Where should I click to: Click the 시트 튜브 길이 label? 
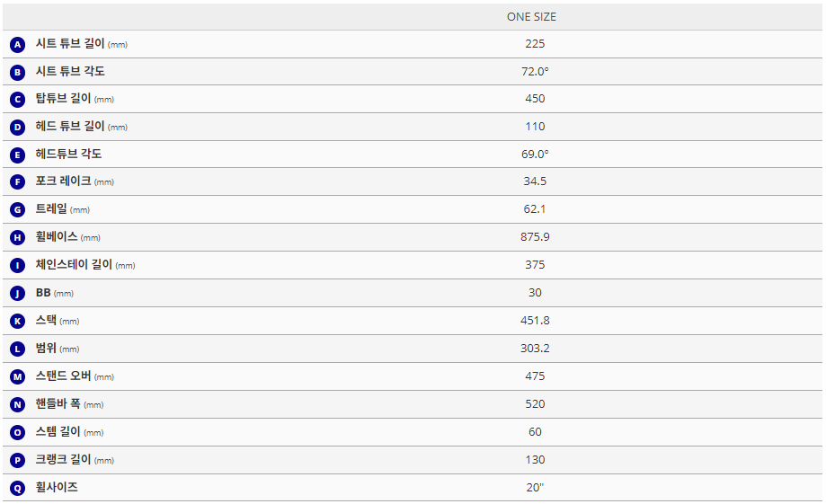pyautogui.click(x=70, y=44)
